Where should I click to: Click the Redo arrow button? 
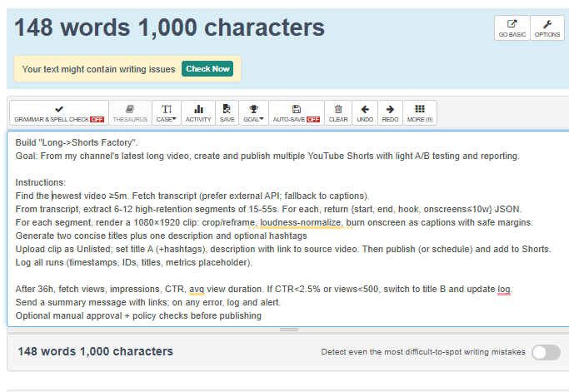(x=390, y=113)
